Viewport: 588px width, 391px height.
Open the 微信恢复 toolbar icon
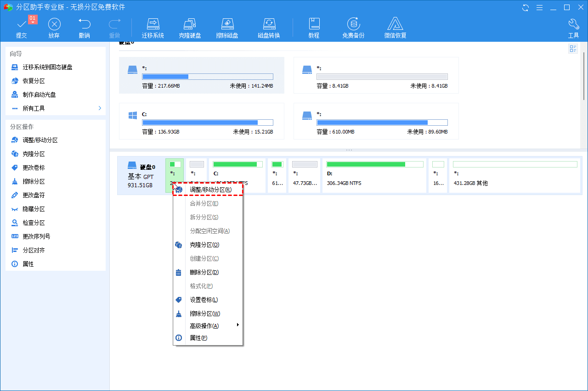[395, 28]
